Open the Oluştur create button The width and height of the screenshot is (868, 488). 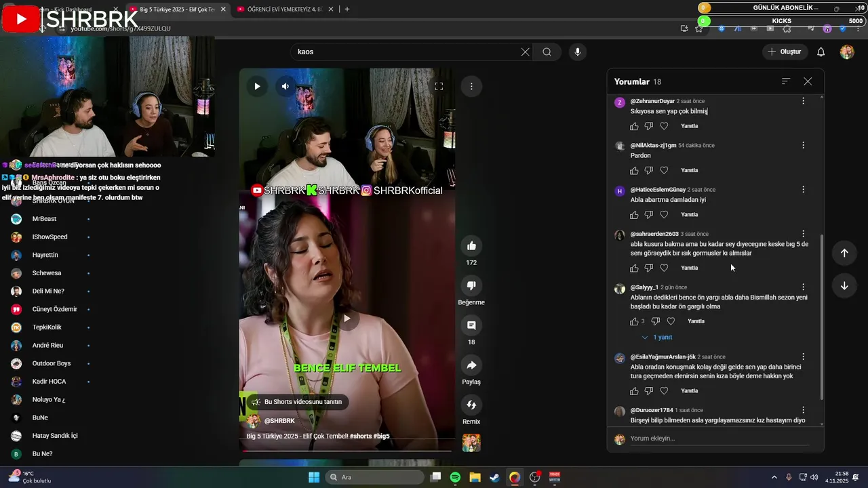coord(785,52)
